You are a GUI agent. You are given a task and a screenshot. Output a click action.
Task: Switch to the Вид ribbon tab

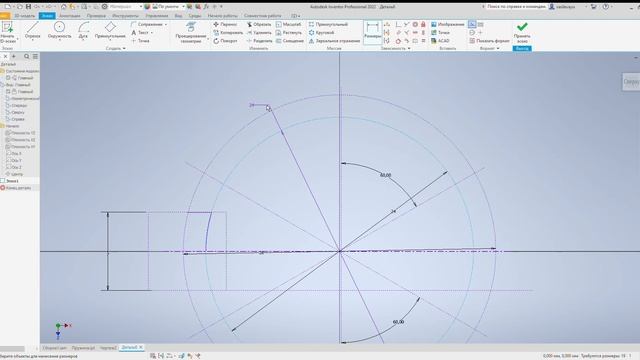click(x=178, y=16)
